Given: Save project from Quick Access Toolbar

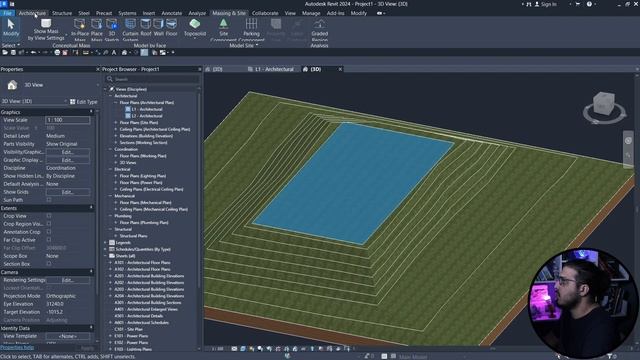Looking at the screenshot, I should point(13,53).
